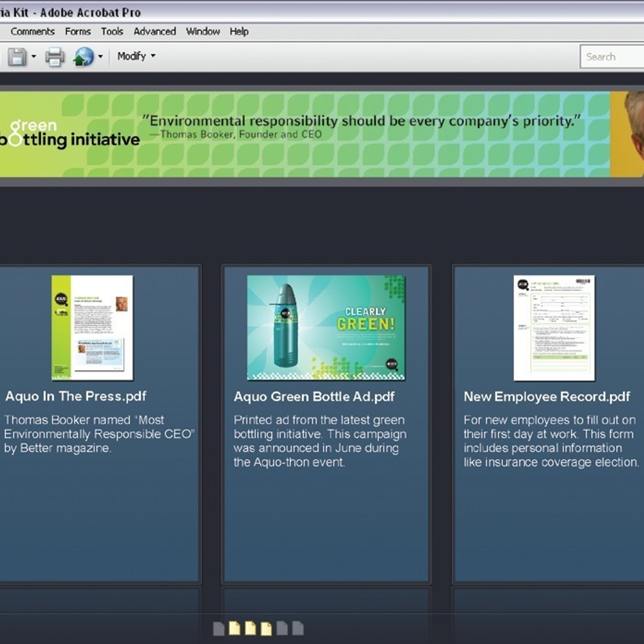
Task: Select the Aquo Green Bottle Ad thumbnail
Action: tap(326, 327)
